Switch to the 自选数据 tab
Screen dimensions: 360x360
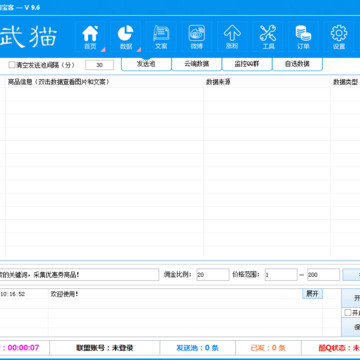tap(297, 64)
